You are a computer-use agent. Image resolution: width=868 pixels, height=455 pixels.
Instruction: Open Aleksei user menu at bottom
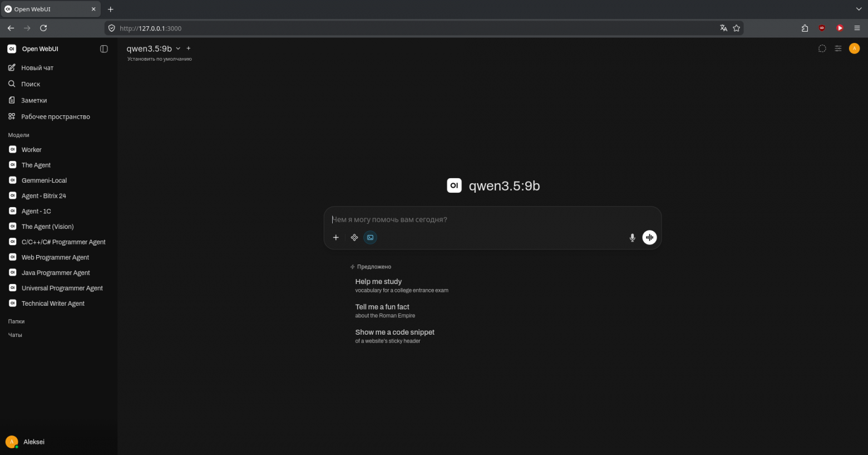[x=58, y=442]
